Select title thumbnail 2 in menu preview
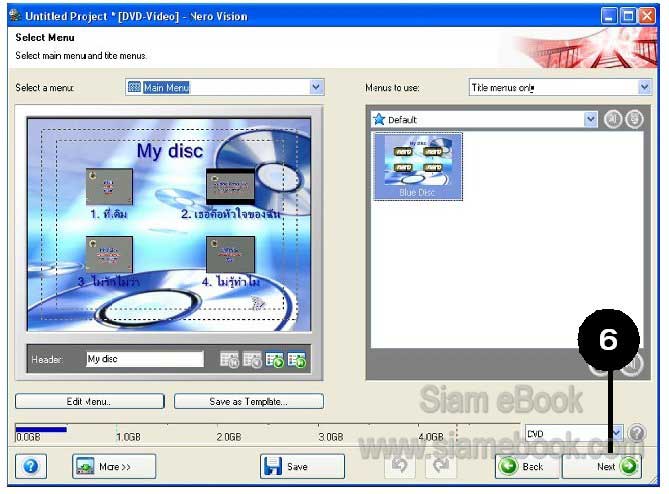Screen dimensions: 669x494 tap(230, 186)
